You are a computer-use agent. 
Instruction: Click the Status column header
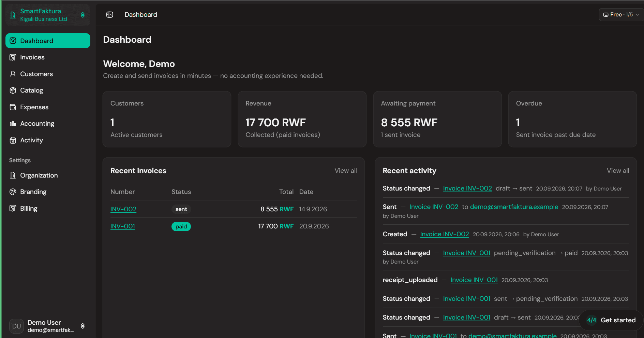pyautogui.click(x=181, y=192)
